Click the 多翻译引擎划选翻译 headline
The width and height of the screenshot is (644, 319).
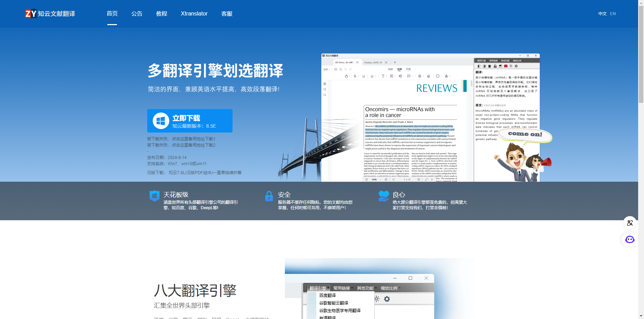(215, 71)
